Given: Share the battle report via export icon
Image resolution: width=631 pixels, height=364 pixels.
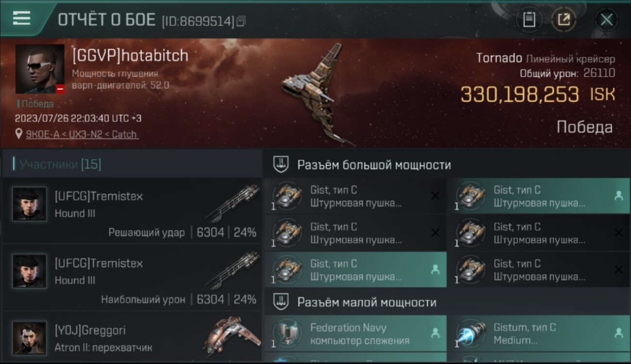Looking at the screenshot, I should coord(564,20).
